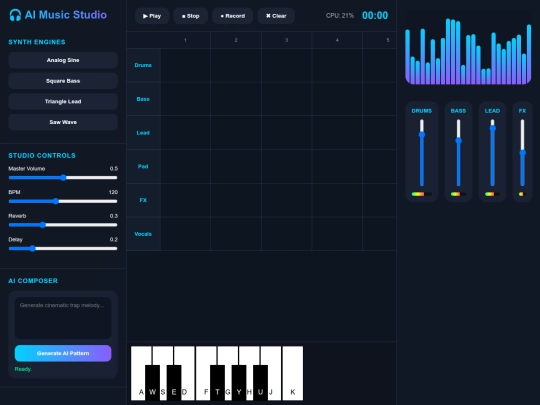Click the FX mixer fader handle
Image resolution: width=540 pixels, height=405 pixels.
point(522,153)
